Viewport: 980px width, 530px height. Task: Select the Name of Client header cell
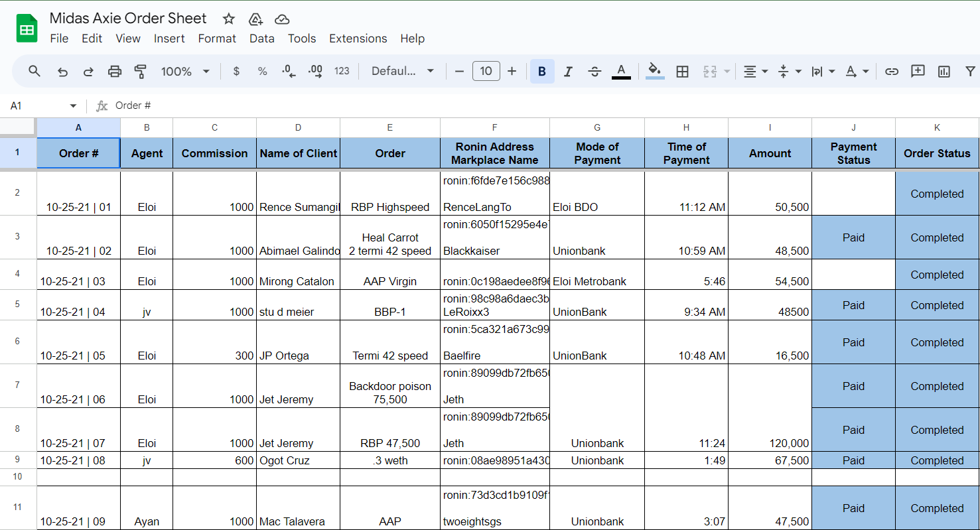click(x=298, y=153)
